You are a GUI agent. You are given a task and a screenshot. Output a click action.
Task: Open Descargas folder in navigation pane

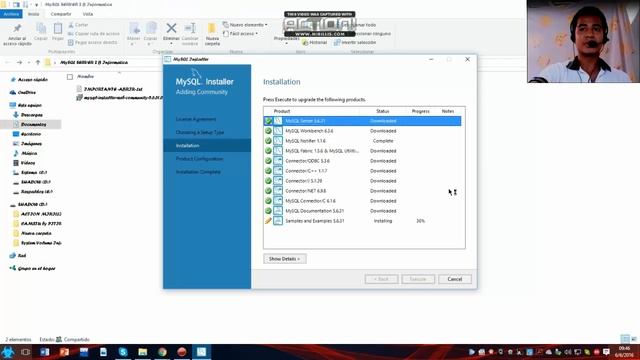(x=28, y=115)
